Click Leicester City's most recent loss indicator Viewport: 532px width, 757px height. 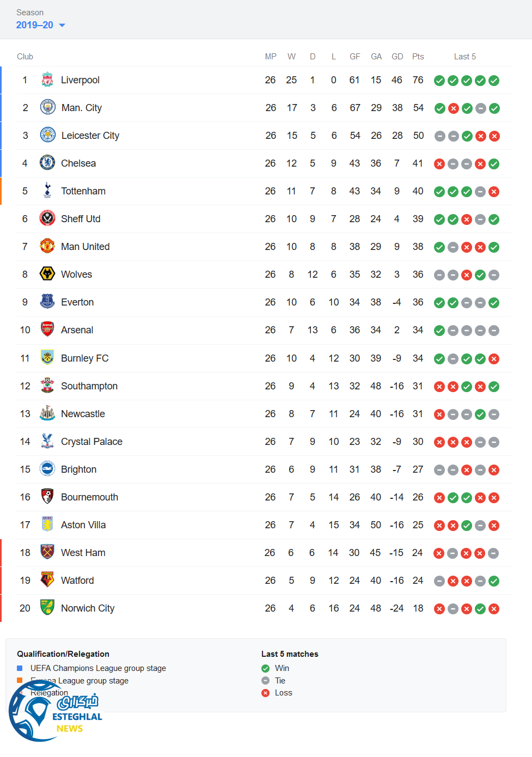click(x=494, y=136)
